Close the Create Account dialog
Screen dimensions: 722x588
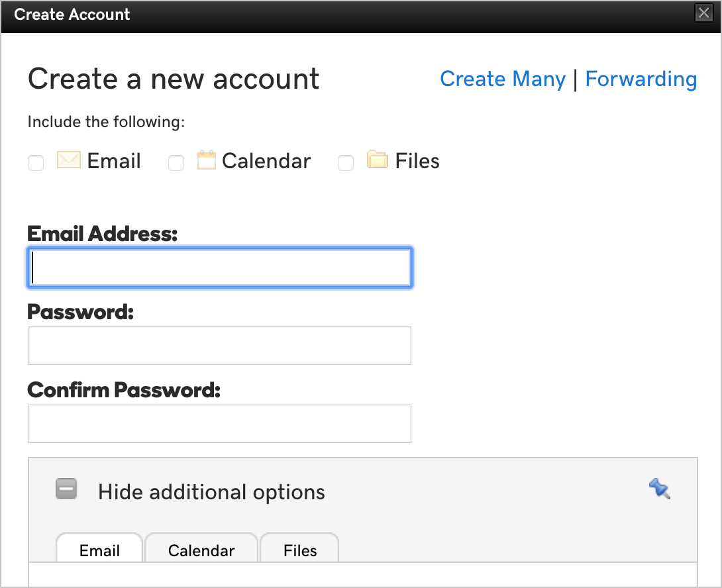(x=703, y=14)
